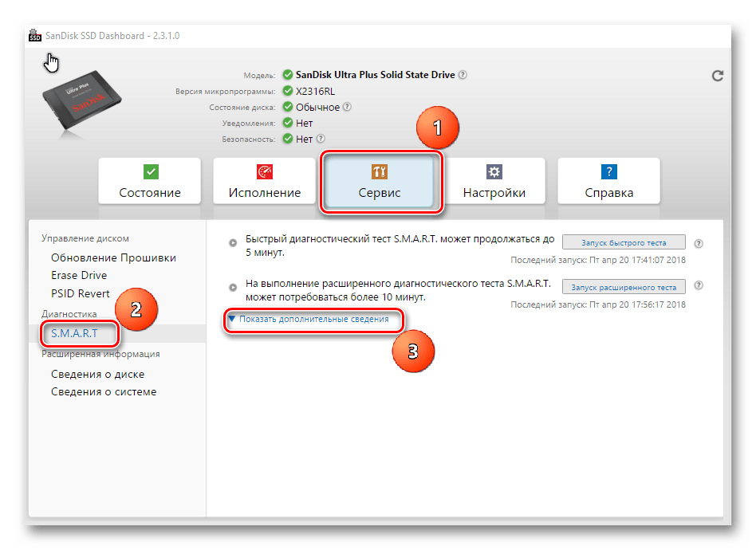Select Erase Drive in sidebar
Image resolution: width=756 pixels, height=550 pixels.
pyautogui.click(x=79, y=275)
